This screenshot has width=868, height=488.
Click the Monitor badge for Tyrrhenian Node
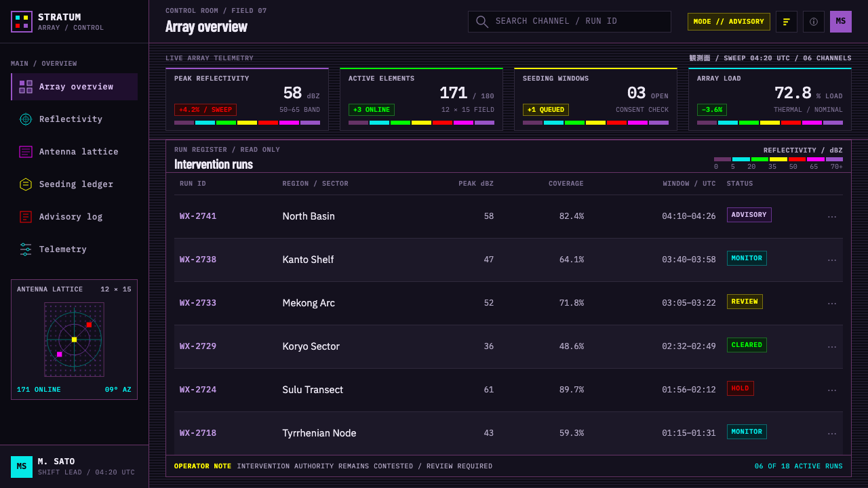747,432
